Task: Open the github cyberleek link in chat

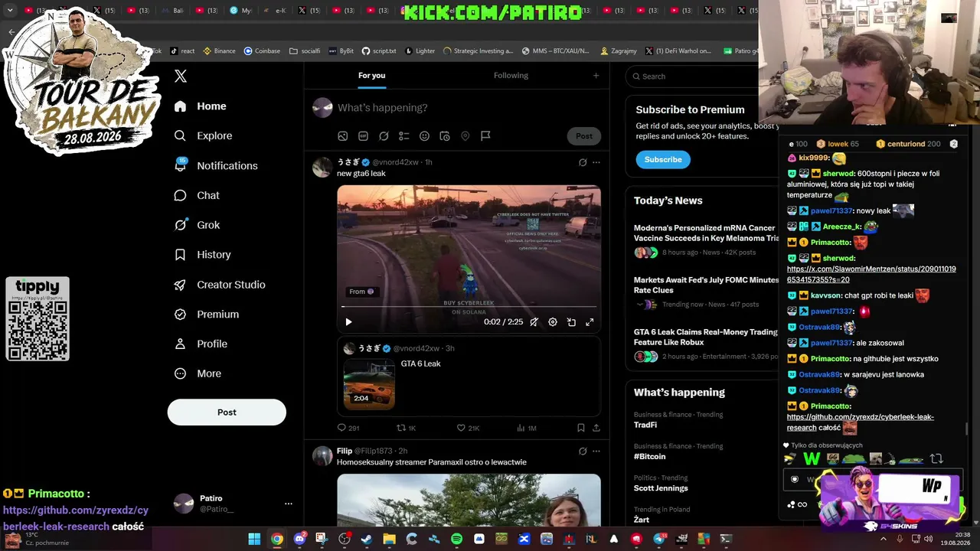Action: 860,422
